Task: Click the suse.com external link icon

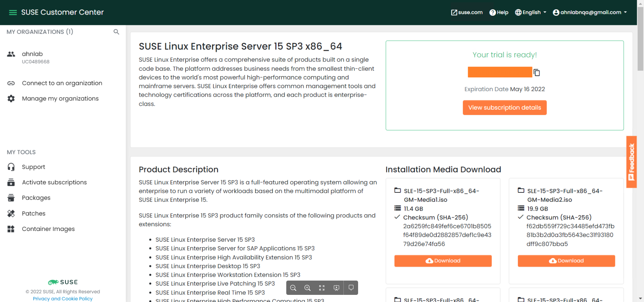Action: 454,12
